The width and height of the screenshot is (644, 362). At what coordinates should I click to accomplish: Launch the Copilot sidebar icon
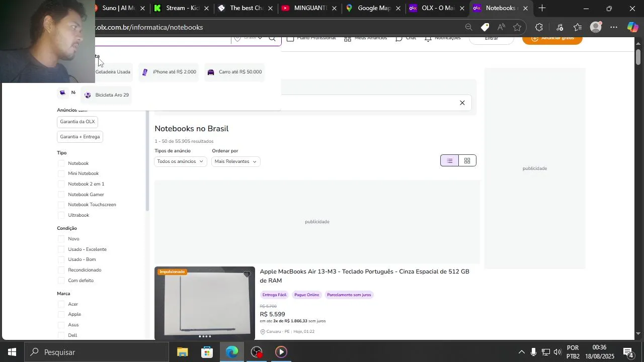(x=632, y=27)
